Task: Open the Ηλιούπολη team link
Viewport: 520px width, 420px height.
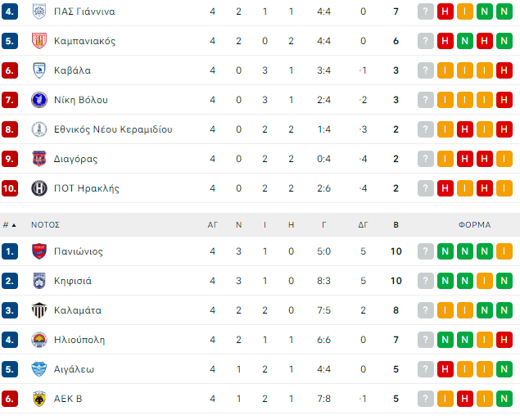Action: point(79,340)
